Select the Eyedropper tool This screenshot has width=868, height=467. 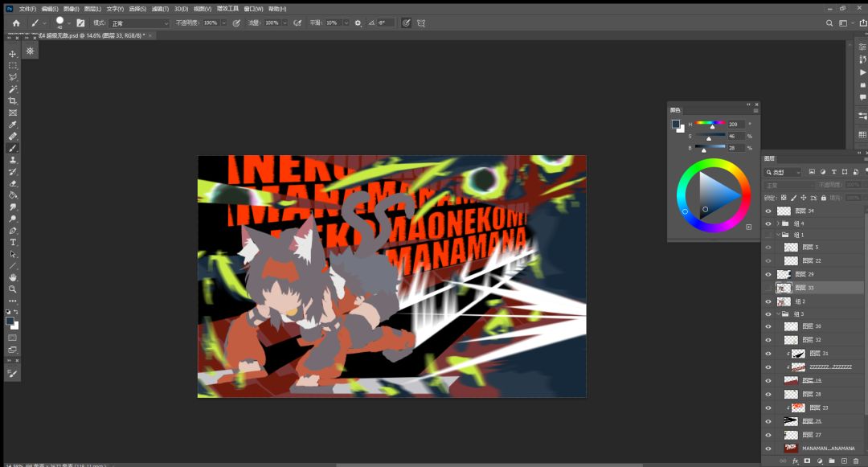[x=13, y=125]
